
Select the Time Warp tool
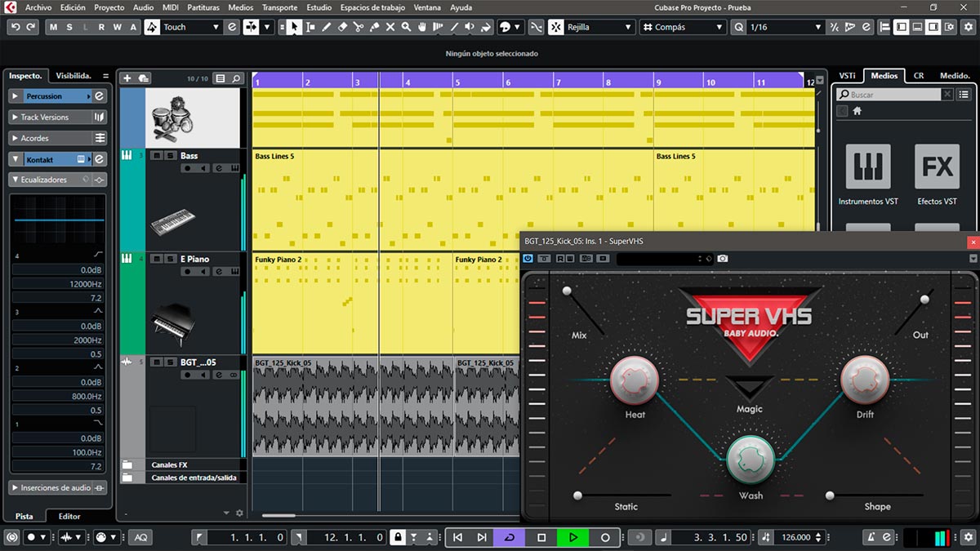pos(438,27)
